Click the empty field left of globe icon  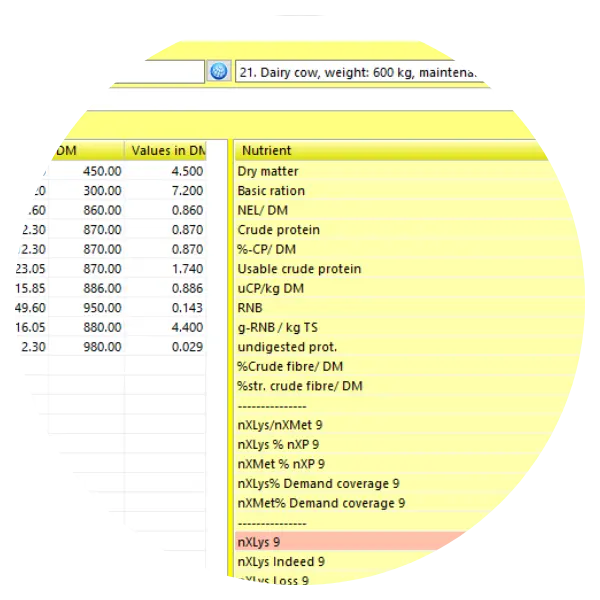[x=158, y=72]
